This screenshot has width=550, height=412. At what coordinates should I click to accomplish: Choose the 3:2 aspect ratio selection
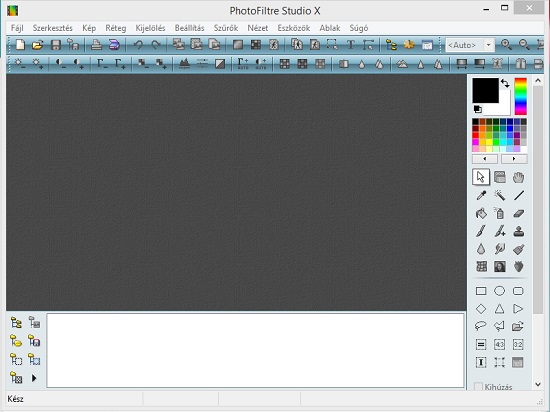click(518, 344)
